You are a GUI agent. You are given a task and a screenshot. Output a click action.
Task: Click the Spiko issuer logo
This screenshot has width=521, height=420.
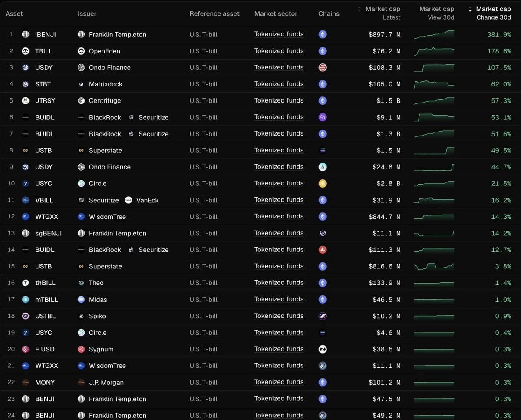[x=81, y=316]
